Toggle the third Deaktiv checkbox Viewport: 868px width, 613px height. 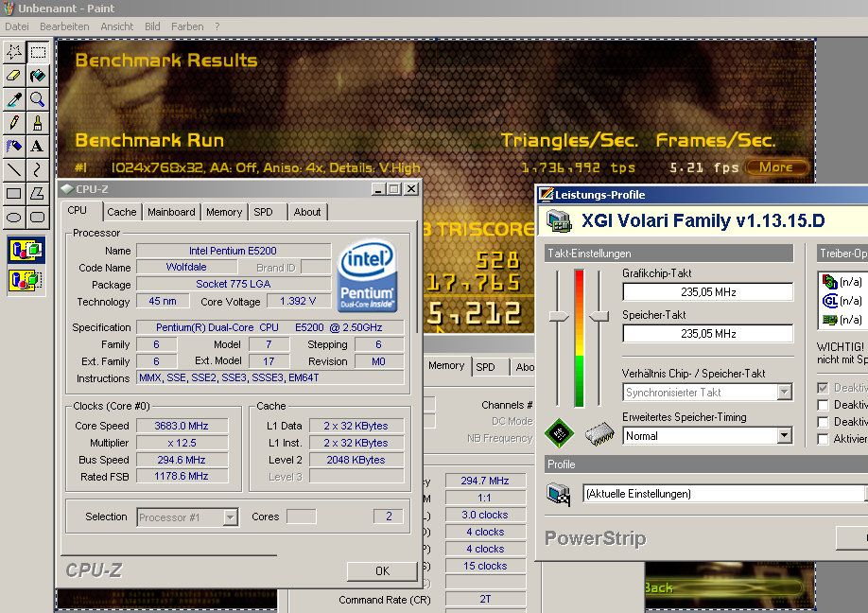point(824,422)
